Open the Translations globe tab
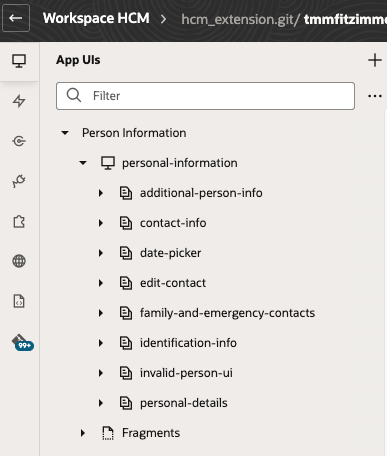 click(19, 261)
